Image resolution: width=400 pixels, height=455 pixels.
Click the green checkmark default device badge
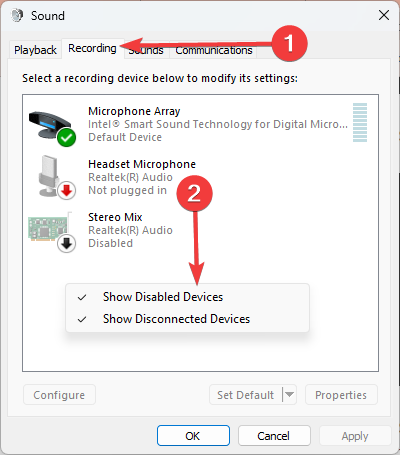(66, 137)
